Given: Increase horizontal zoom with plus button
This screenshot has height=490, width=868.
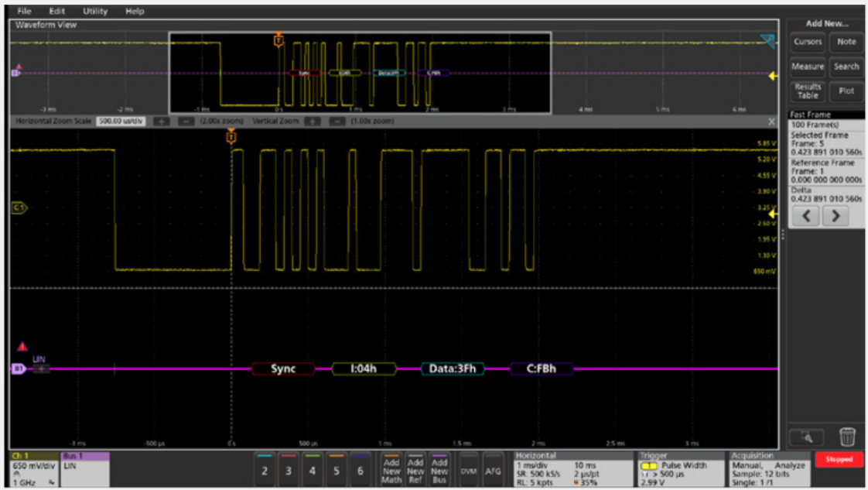Looking at the screenshot, I should click(x=161, y=122).
